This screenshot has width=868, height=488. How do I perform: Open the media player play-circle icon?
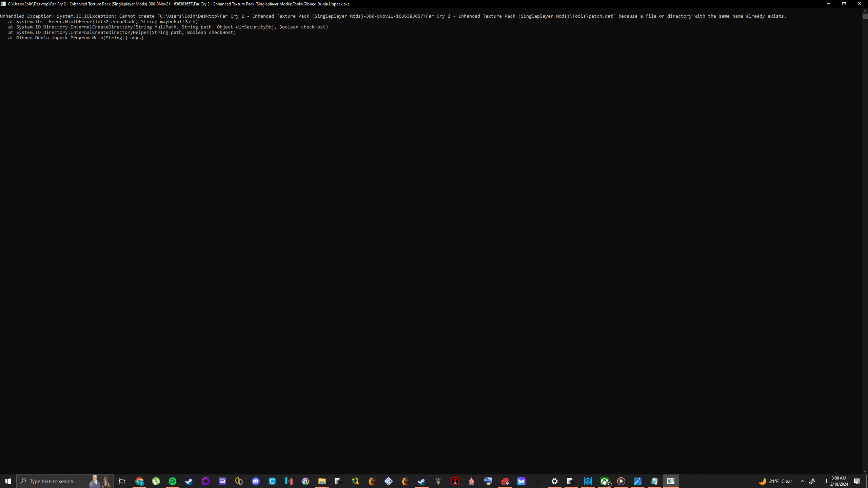(621, 481)
